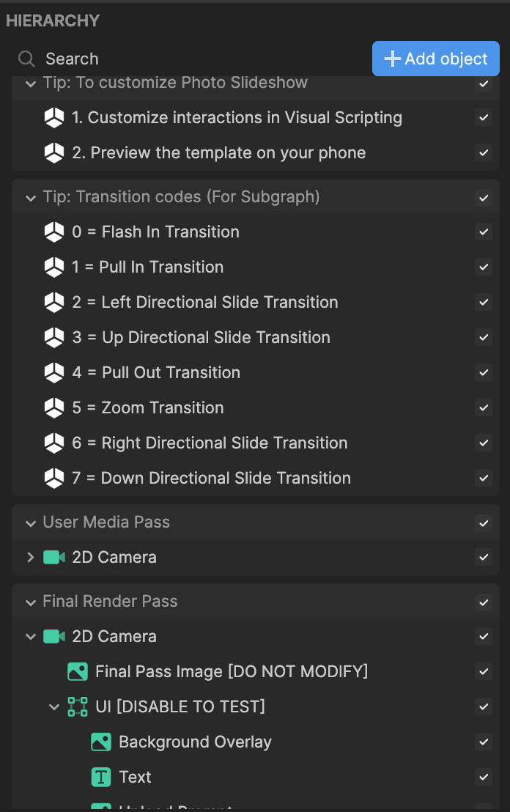This screenshot has width=510, height=812.
Task: Expand 2D Camera under User Media Pass
Action: [x=31, y=557]
